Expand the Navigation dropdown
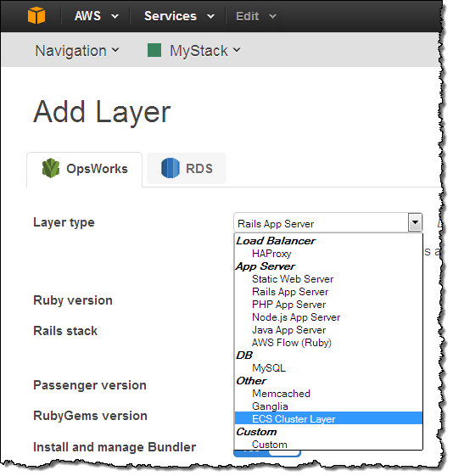 click(77, 51)
